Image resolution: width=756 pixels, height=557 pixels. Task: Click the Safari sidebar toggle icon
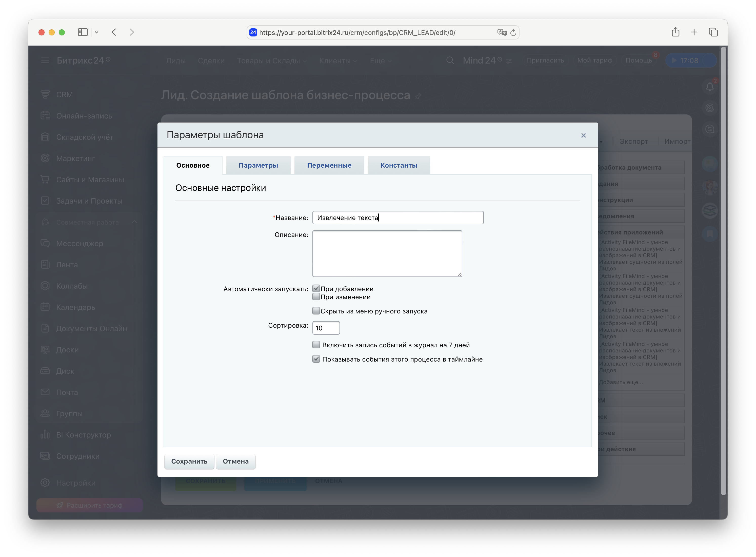point(83,32)
